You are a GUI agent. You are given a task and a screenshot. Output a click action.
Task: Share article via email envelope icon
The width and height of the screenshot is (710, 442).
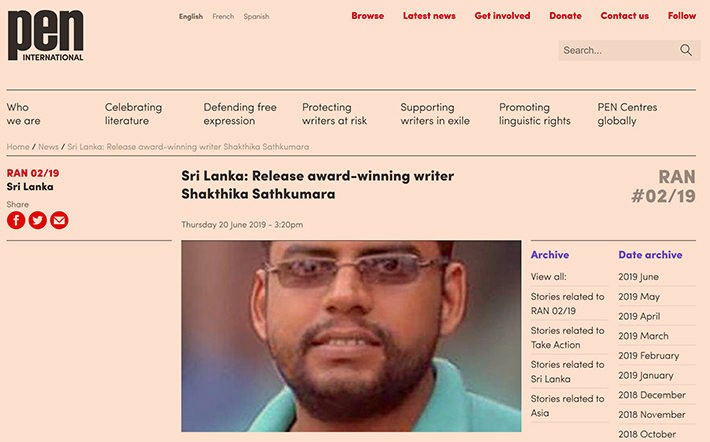[x=59, y=221]
